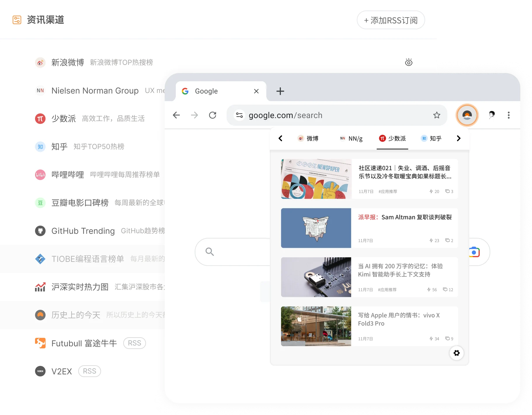
Task: Select the 哔哩哔哩每周推荐榜单 description
Action: click(x=125, y=175)
